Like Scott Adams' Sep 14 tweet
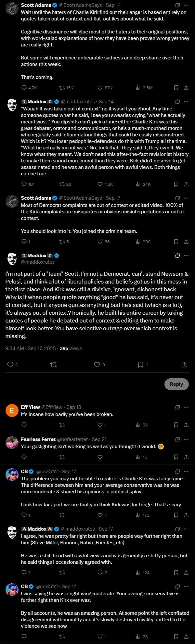Screen dimensions: 195x644 [100, 88]
